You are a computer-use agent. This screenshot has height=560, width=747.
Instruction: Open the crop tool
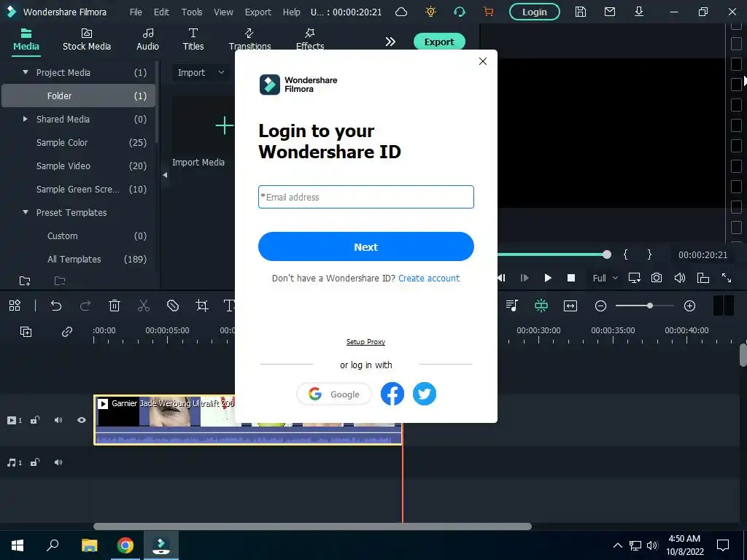202,306
